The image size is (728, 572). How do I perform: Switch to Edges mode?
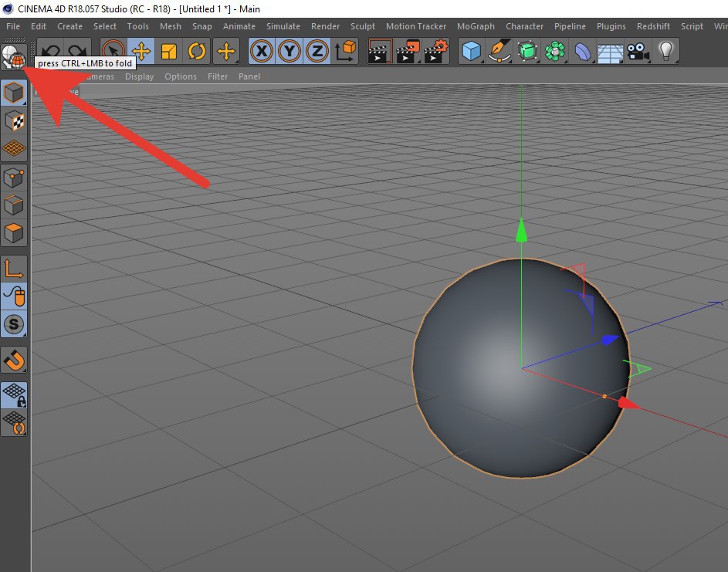point(14,205)
